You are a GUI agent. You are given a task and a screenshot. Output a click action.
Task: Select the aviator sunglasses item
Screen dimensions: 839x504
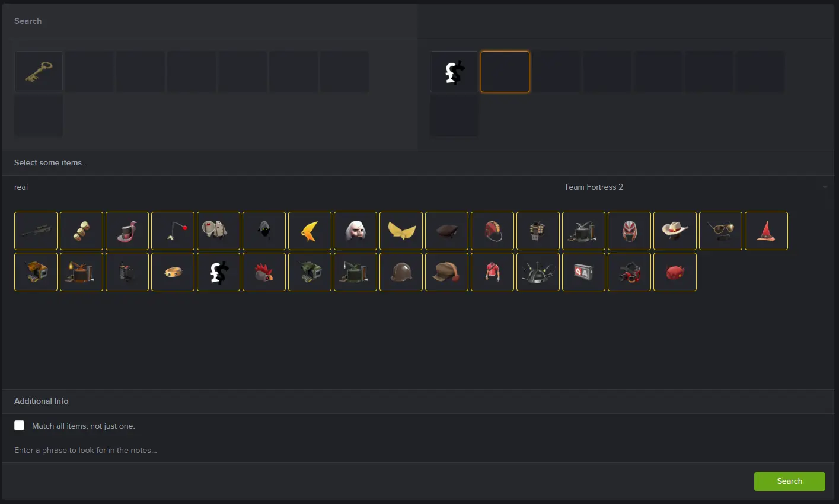[721, 231]
